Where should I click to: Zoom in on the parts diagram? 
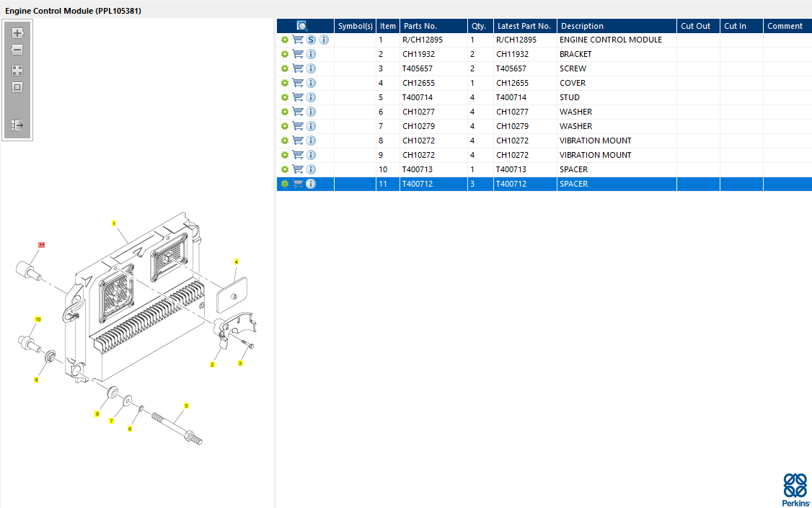[x=17, y=33]
